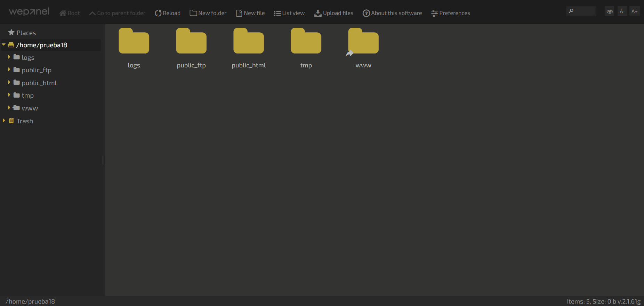644x306 pixels.
Task: Switch to List view
Action: click(289, 13)
